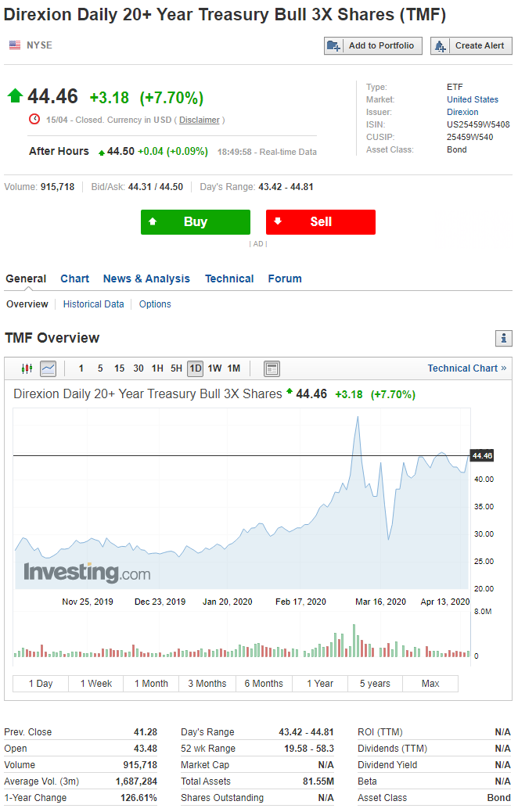The image size is (518, 812).
Task: Show the 1 Day chart range
Action: [x=41, y=684]
